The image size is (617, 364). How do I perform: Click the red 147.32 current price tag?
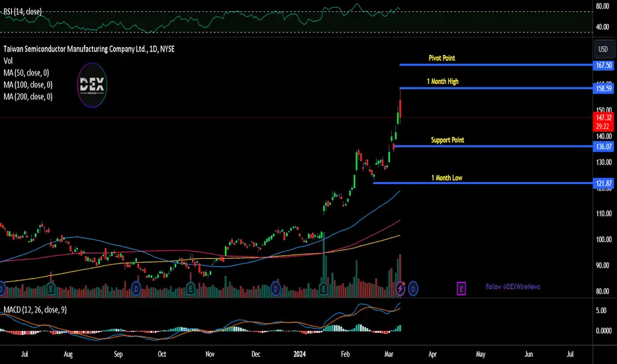tap(603, 117)
